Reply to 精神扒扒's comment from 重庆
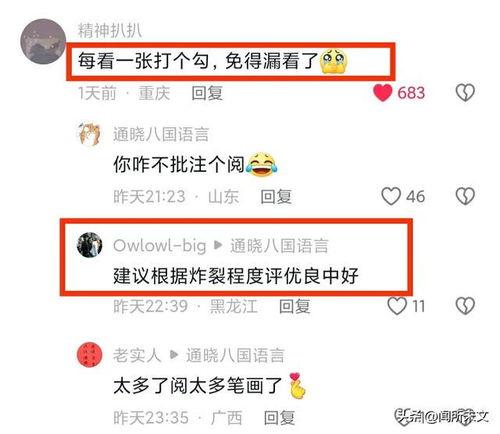The height and width of the screenshot is (434, 500). [207, 93]
